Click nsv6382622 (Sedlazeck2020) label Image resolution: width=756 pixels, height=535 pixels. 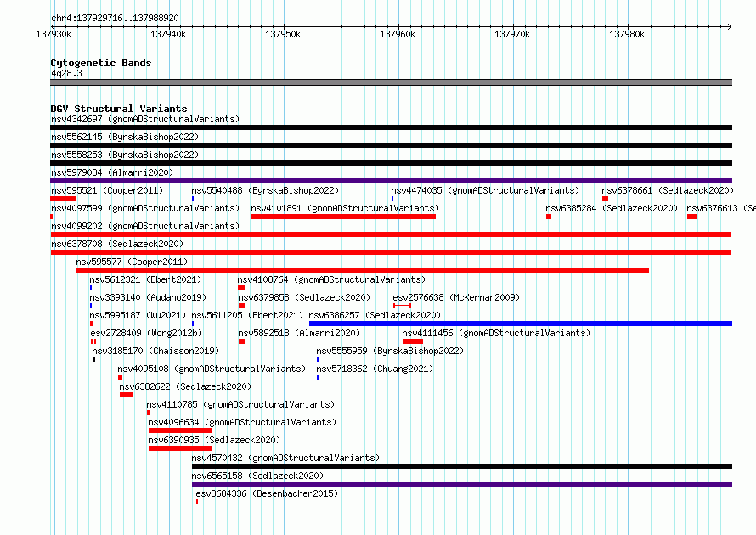185,386
